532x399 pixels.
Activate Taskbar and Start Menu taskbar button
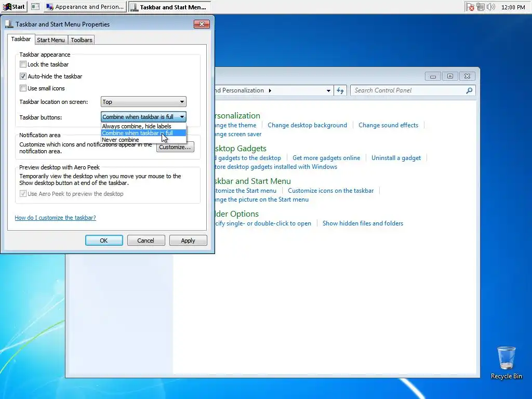(169, 7)
